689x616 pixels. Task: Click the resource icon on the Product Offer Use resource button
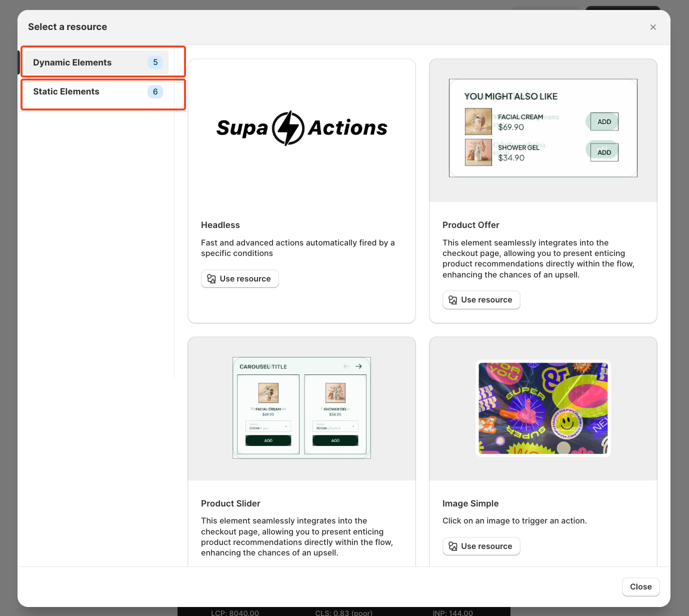(453, 300)
